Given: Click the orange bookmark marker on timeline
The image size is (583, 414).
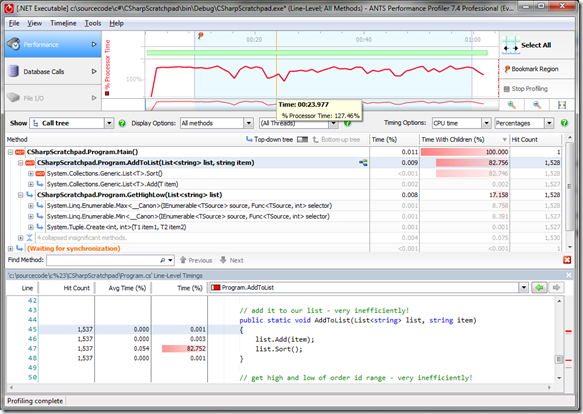Looking at the screenshot, I should coord(200,36).
